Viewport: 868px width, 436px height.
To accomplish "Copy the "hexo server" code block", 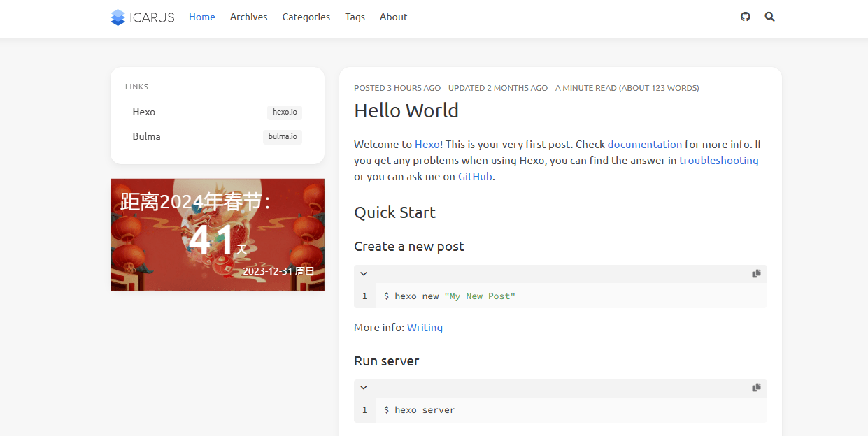I will pos(756,388).
